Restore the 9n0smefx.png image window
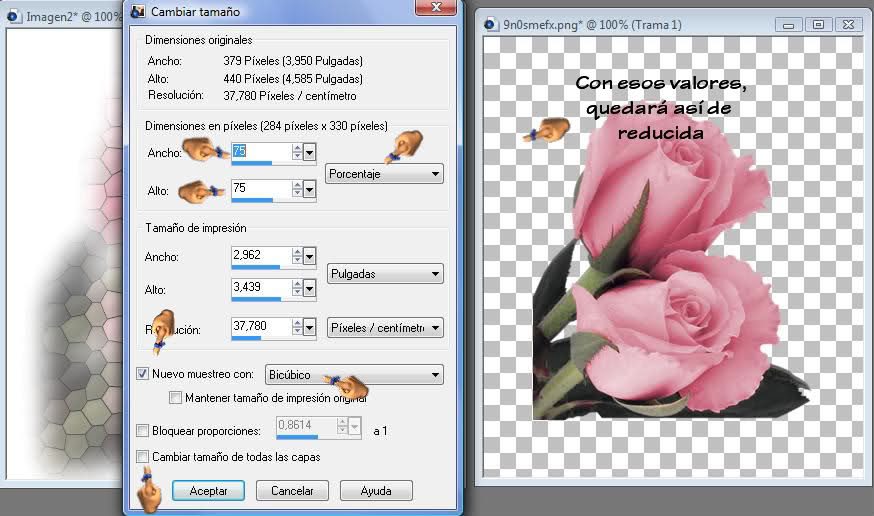Screen dimensions: 874x516 (x=818, y=25)
